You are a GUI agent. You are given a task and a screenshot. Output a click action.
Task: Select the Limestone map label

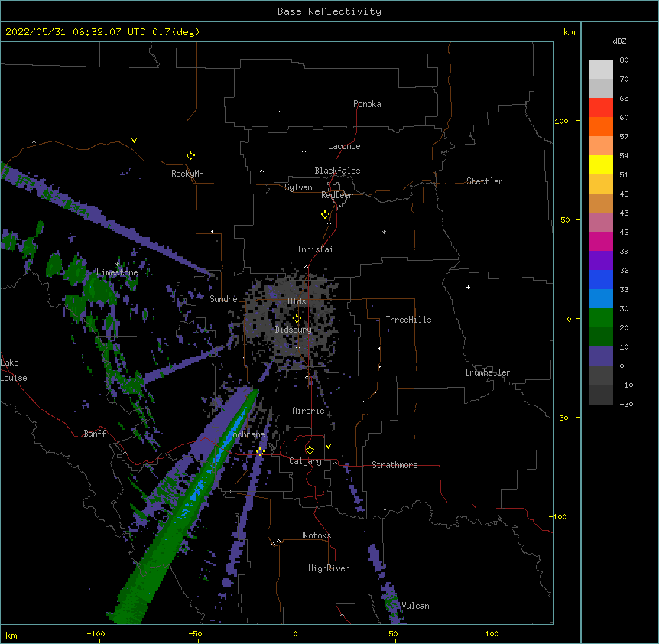[117, 272]
